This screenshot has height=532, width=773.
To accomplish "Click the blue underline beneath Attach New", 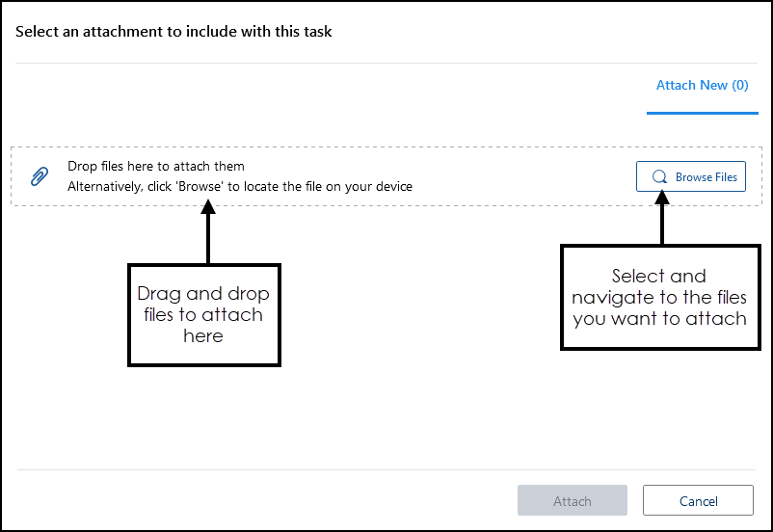I will (x=702, y=113).
